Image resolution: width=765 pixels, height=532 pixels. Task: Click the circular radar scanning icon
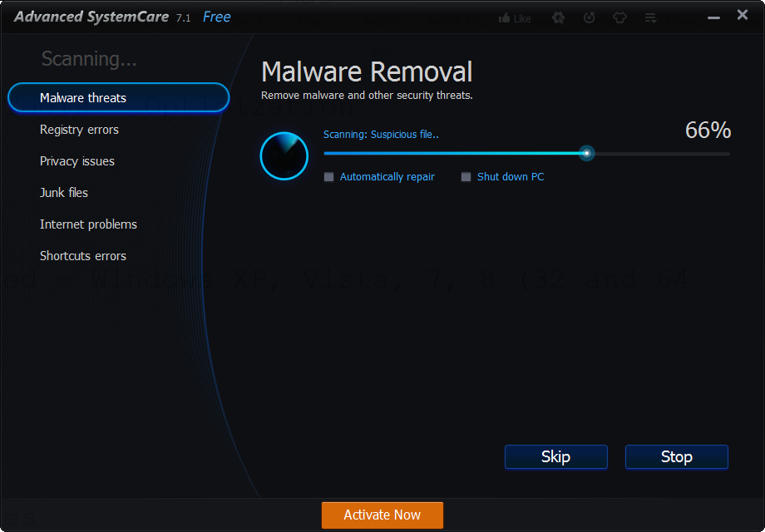284,156
